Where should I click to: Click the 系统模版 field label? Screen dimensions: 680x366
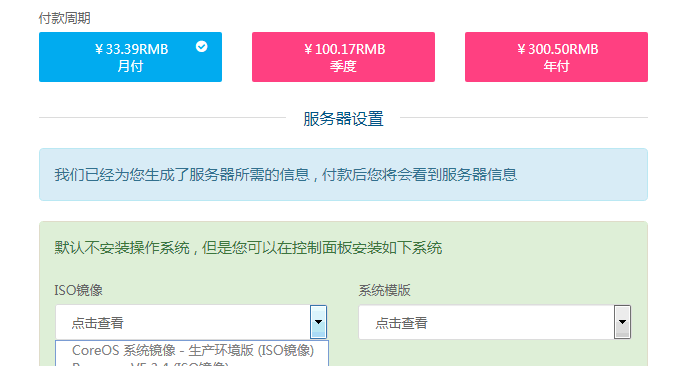tap(384, 290)
